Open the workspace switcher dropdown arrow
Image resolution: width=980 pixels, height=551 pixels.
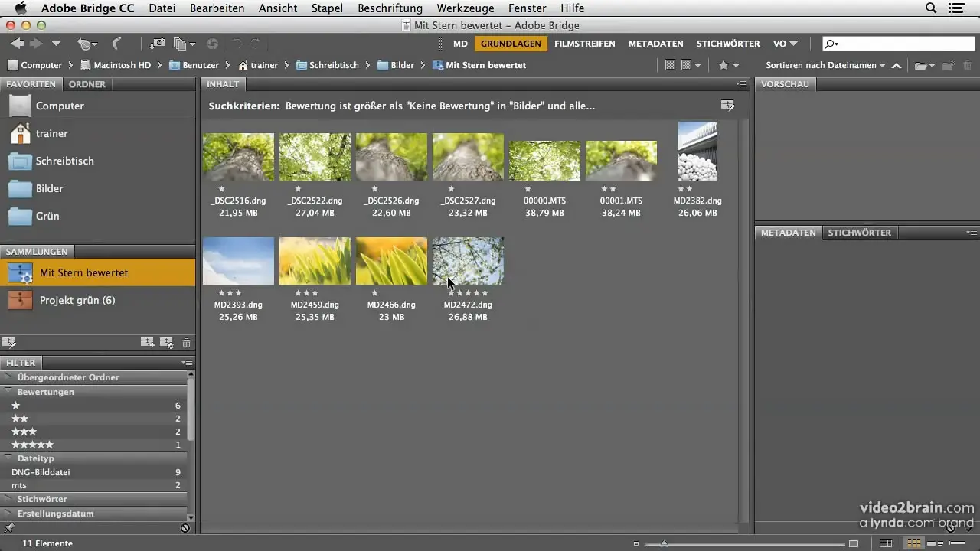pos(793,44)
